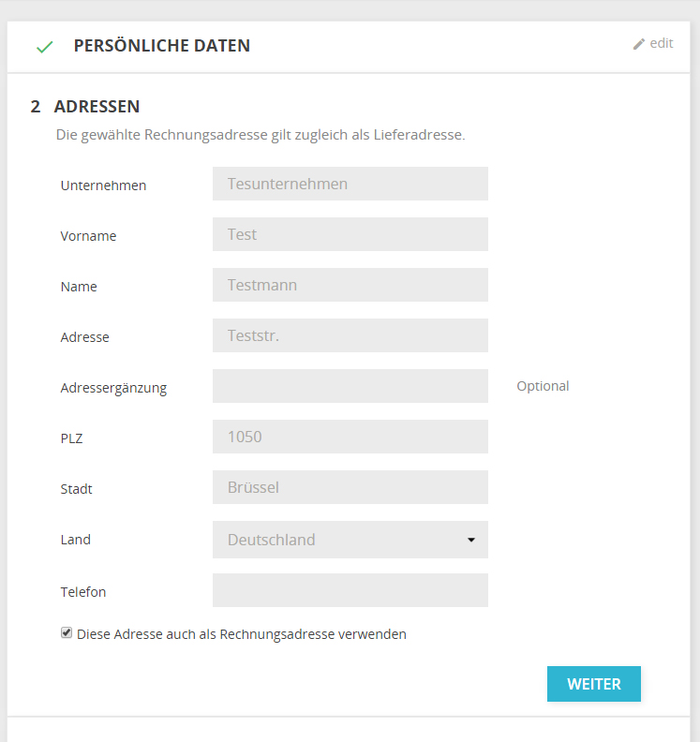The image size is (700, 742).
Task: Click the Adressen section heading
Action: (97, 107)
